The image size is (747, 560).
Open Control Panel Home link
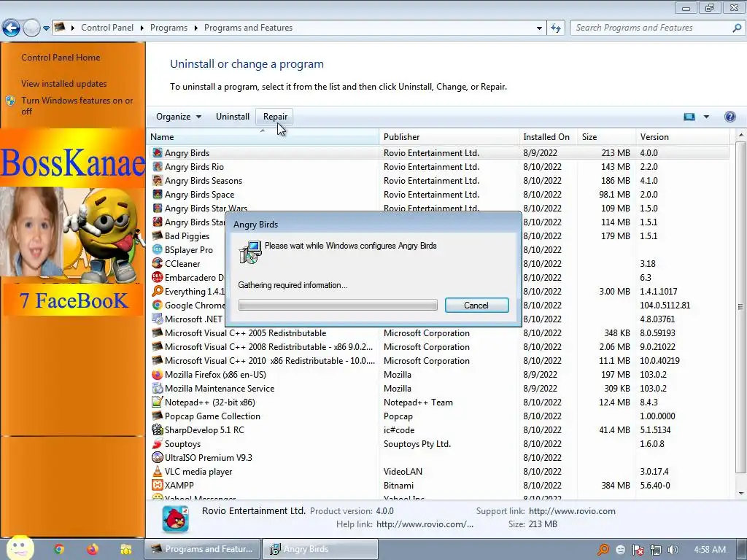click(61, 58)
